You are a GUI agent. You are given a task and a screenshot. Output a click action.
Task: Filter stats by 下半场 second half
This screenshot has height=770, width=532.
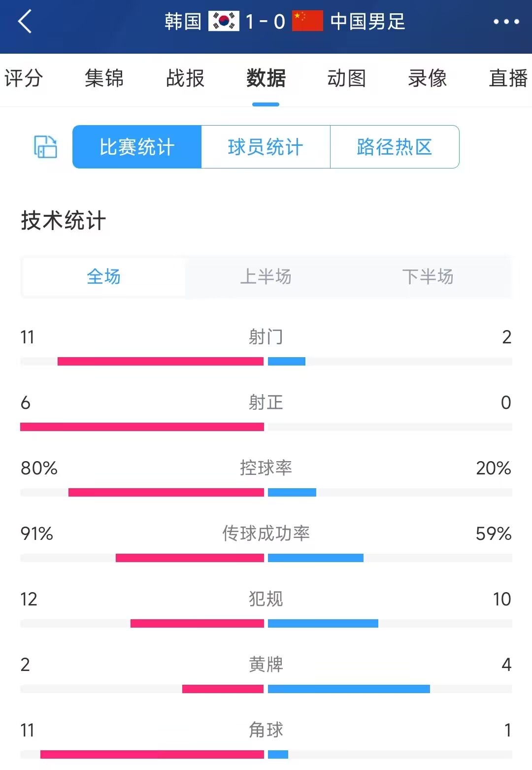[428, 277]
